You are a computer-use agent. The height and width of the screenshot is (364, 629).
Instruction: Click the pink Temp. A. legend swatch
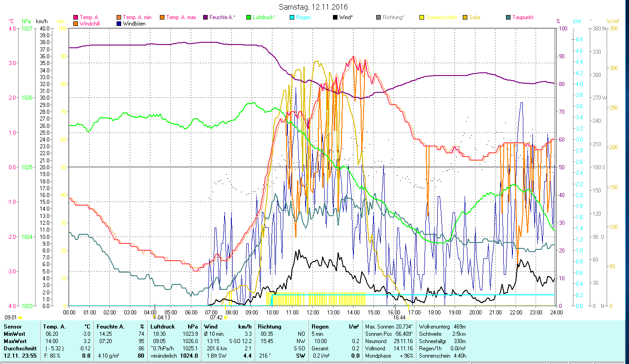76,18
